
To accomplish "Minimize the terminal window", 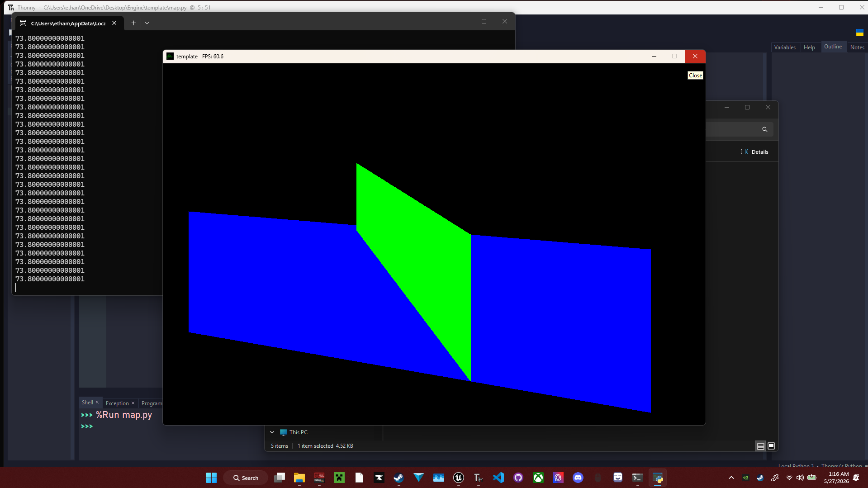I will (x=463, y=21).
